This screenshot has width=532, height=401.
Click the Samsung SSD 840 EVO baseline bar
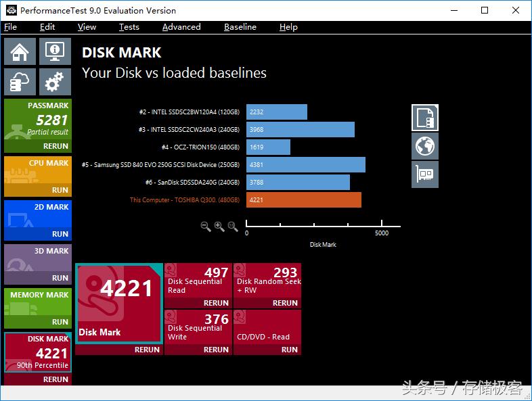point(305,164)
